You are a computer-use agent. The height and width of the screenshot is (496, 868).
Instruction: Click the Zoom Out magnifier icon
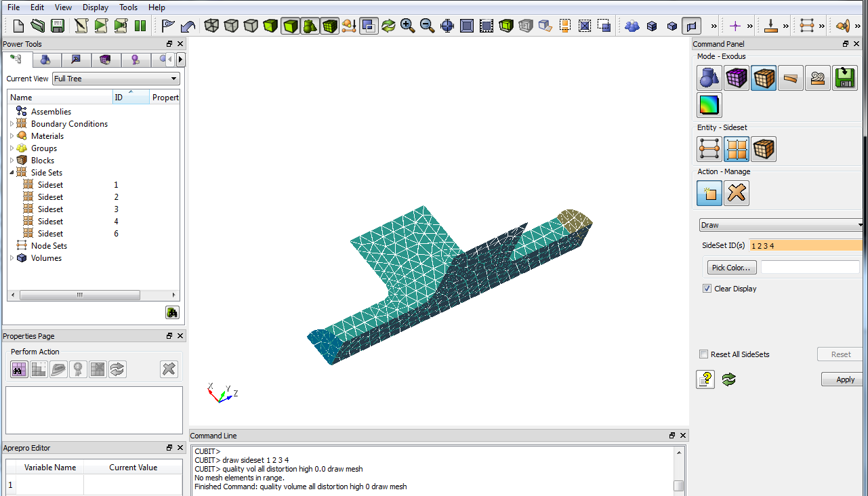point(427,26)
